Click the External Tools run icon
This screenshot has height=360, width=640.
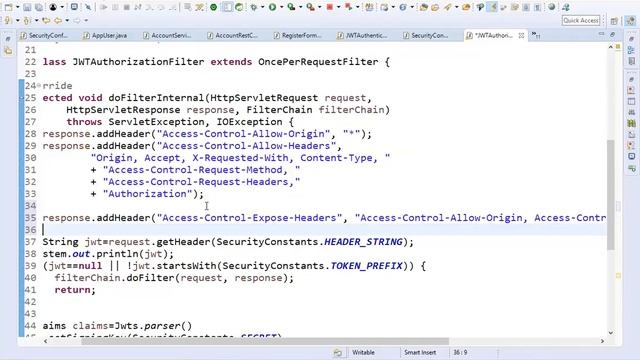tap(310, 7)
